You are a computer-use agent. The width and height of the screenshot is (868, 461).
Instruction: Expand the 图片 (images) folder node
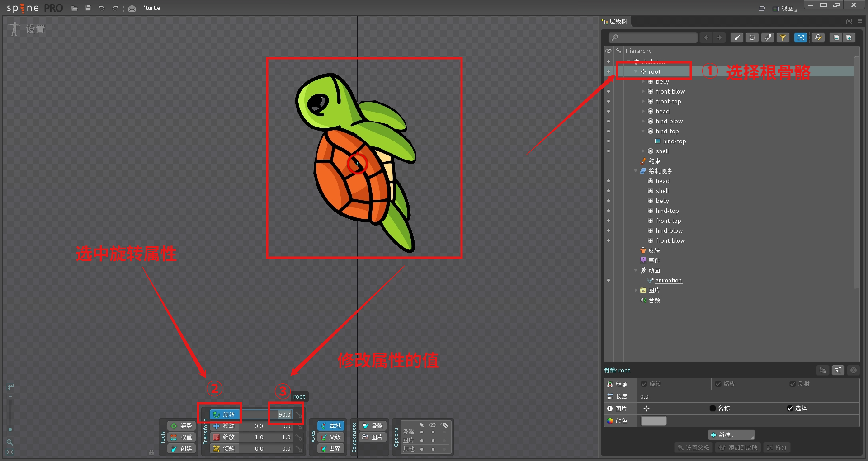636,290
